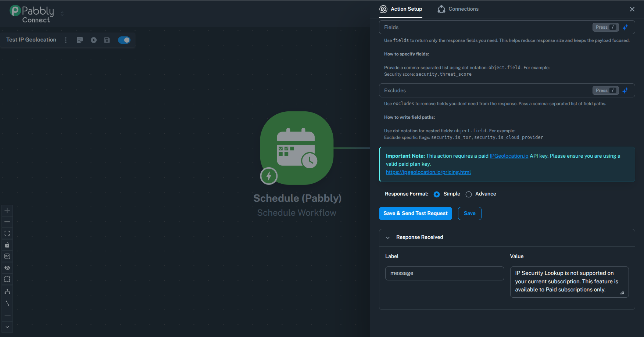Click the run workflow play icon
Viewport: 644px width, 337px height.
(94, 40)
